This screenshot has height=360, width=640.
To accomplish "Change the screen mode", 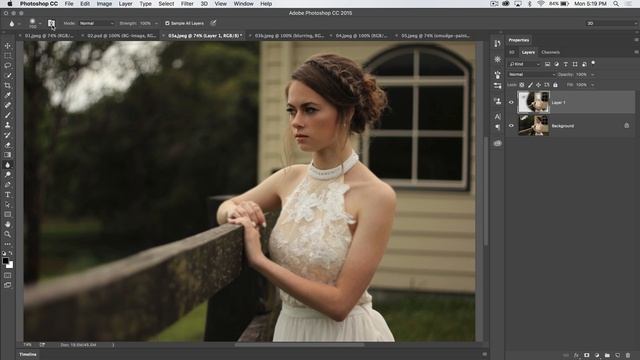I will tap(7, 285).
